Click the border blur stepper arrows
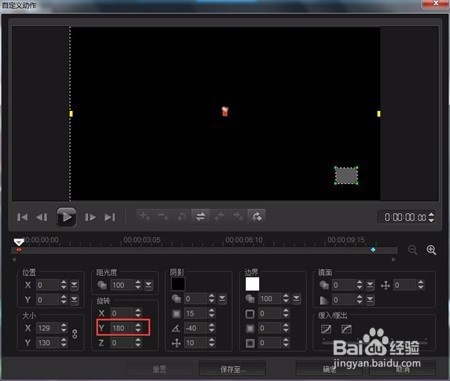Image resolution: width=450 pixels, height=381 pixels. pyautogui.click(x=286, y=328)
